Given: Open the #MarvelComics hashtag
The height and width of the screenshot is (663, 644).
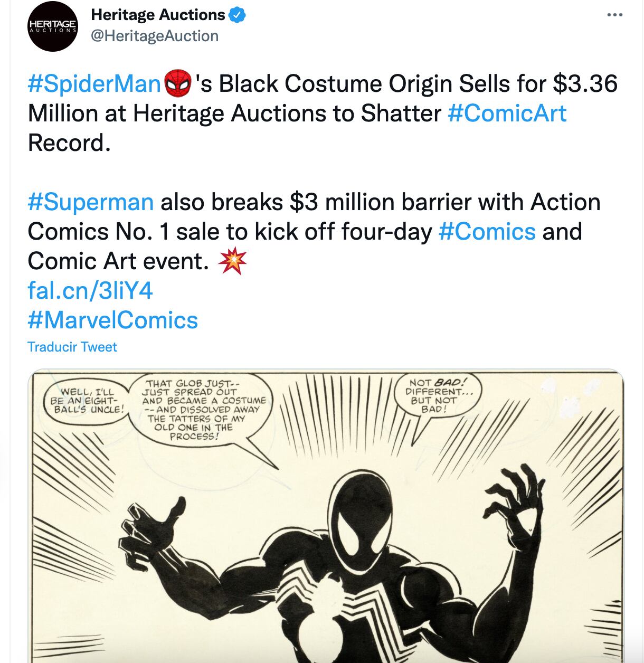Looking at the screenshot, I should pyautogui.click(x=112, y=320).
